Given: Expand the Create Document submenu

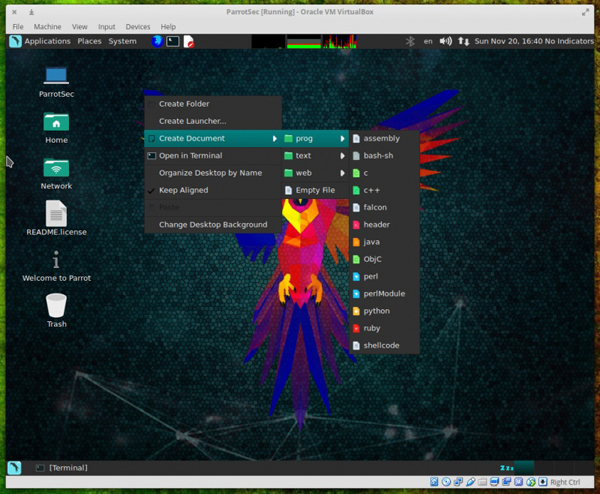Looking at the screenshot, I should (x=213, y=139).
